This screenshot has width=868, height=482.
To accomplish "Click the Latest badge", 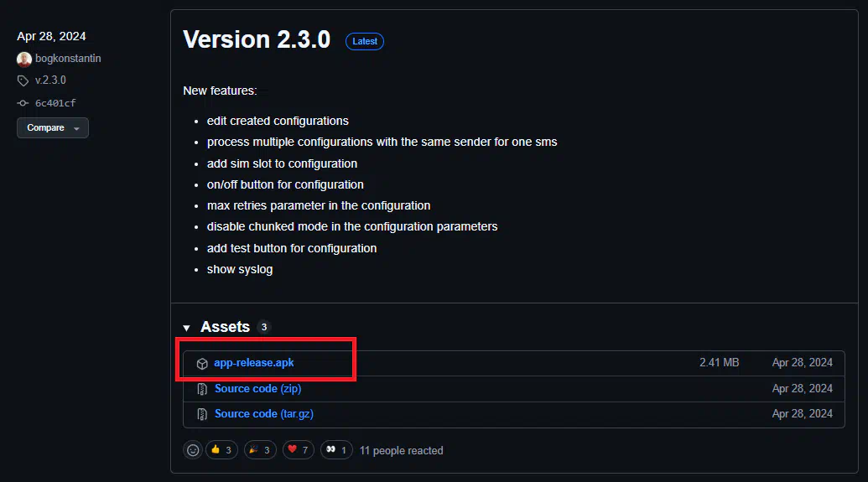I will 365,42.
